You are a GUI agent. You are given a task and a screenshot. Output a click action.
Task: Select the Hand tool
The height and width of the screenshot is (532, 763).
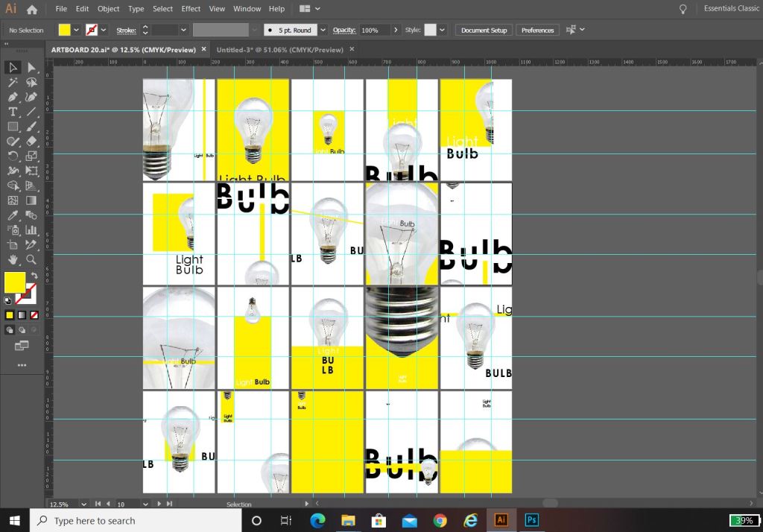coord(13,259)
